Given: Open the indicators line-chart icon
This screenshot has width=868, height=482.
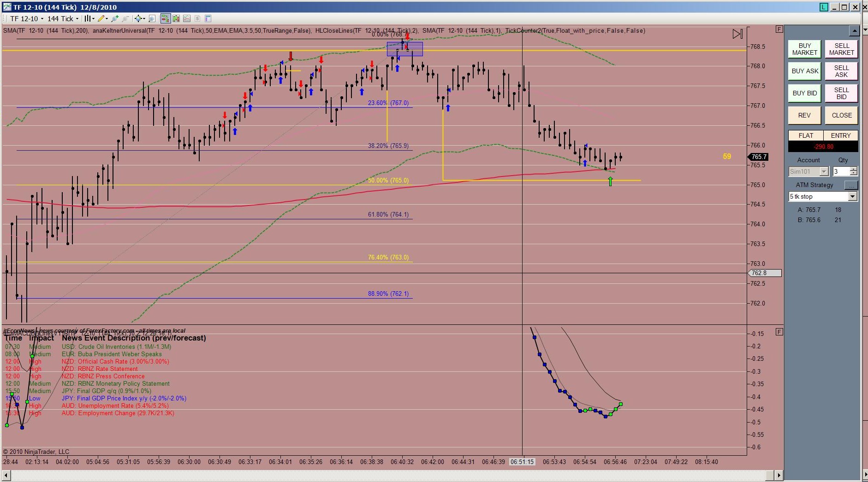Looking at the screenshot, I should tap(187, 18).
